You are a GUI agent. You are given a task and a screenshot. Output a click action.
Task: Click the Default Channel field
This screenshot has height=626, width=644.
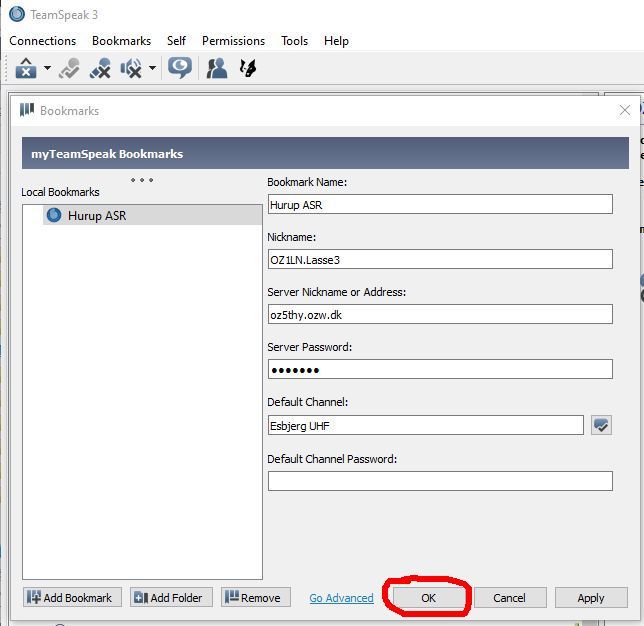426,425
